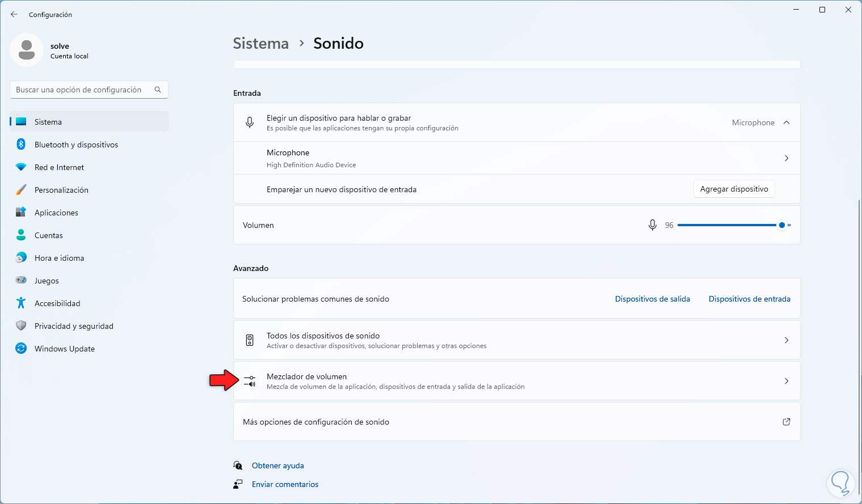Open Dispositivos de salida troubleshooter link

653,299
